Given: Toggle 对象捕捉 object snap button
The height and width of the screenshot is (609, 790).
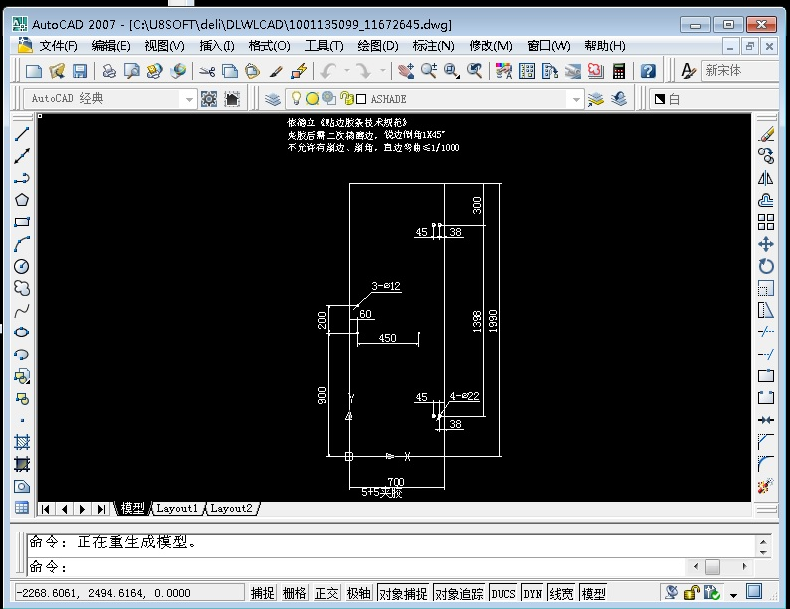Looking at the screenshot, I should click(402, 593).
